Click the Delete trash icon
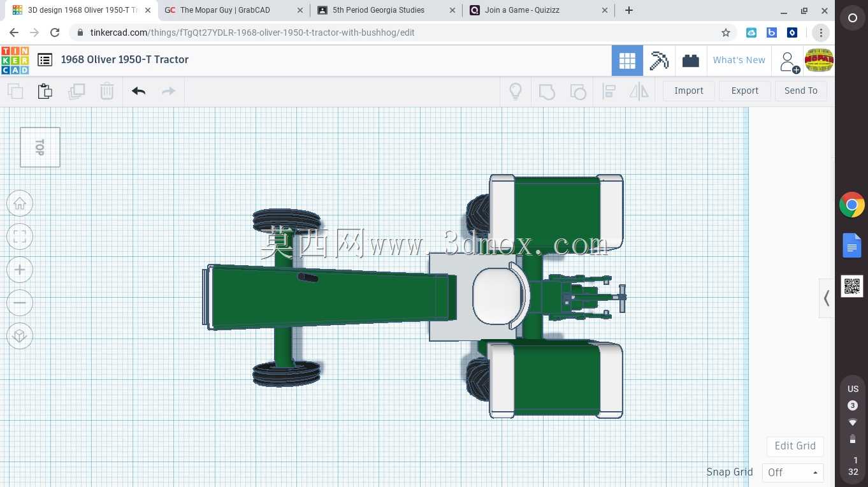The image size is (868, 487). (x=107, y=91)
